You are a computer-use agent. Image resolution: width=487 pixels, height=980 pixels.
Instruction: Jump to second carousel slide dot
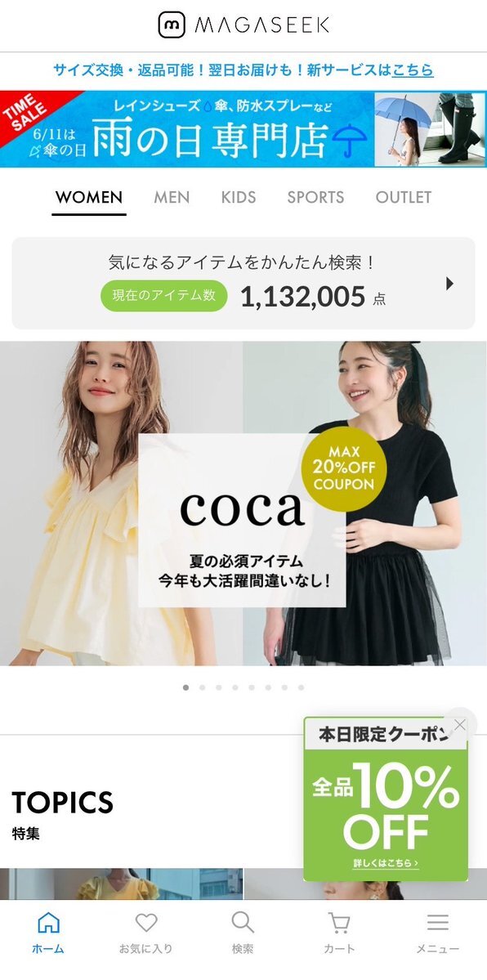(202, 687)
